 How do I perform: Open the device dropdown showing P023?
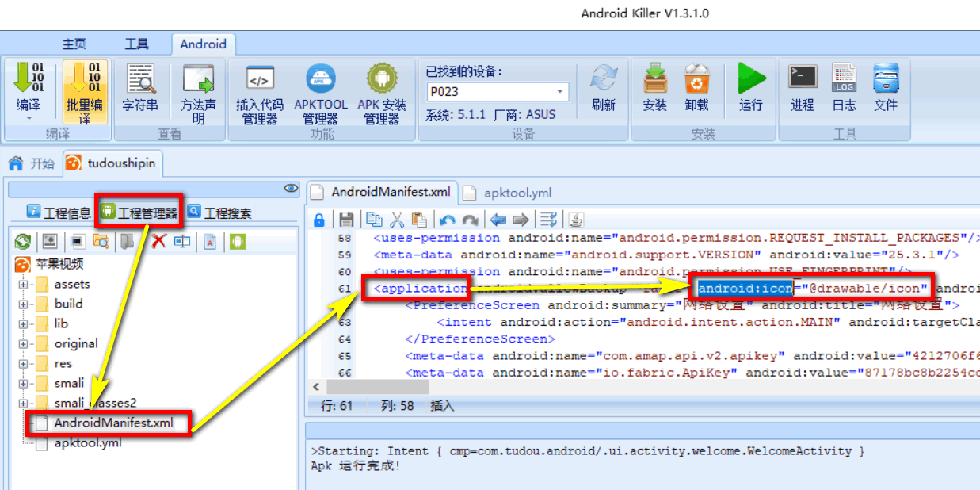[498, 91]
